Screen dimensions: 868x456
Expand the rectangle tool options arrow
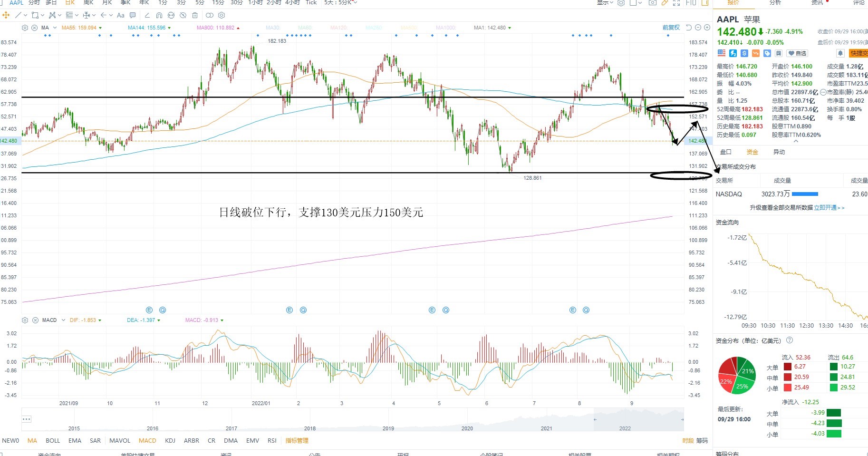coord(42,15)
